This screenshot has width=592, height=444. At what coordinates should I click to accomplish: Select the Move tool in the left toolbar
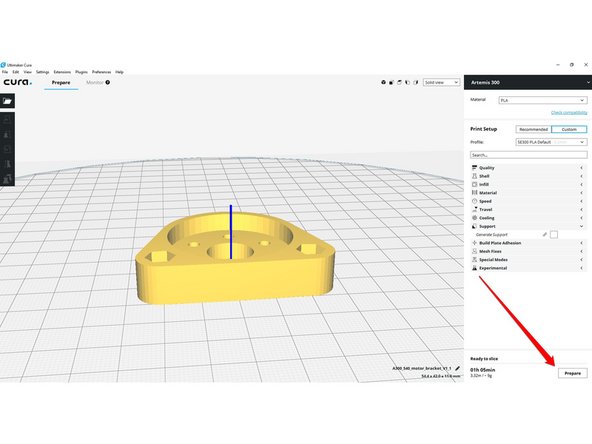(7, 119)
